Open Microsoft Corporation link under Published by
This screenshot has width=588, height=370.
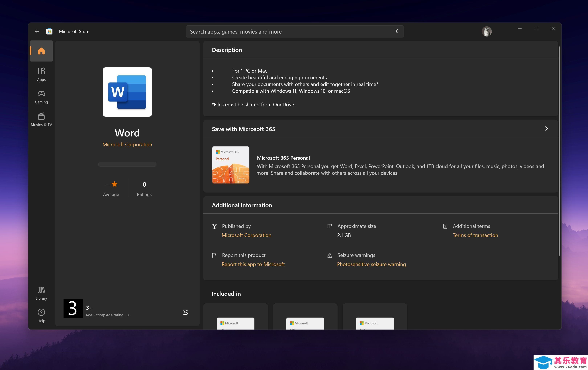tap(246, 235)
